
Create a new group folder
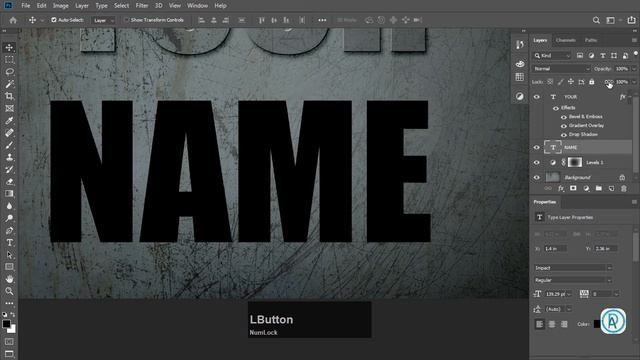(598, 188)
